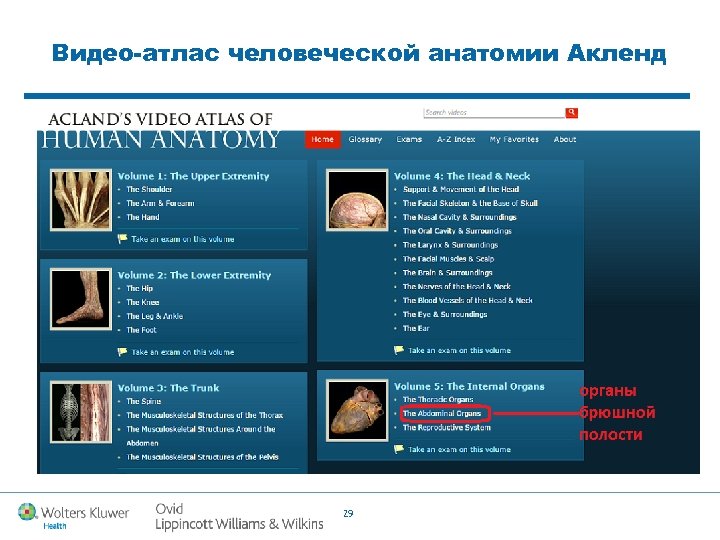Click the flag icon for Volume 5 exam
The image size is (720, 540).
point(399,449)
